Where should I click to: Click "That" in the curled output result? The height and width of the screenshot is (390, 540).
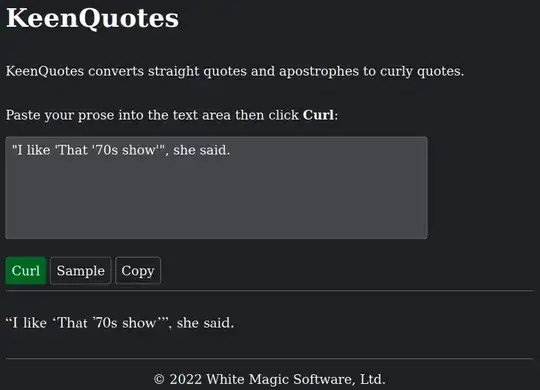pyautogui.click(x=72, y=323)
